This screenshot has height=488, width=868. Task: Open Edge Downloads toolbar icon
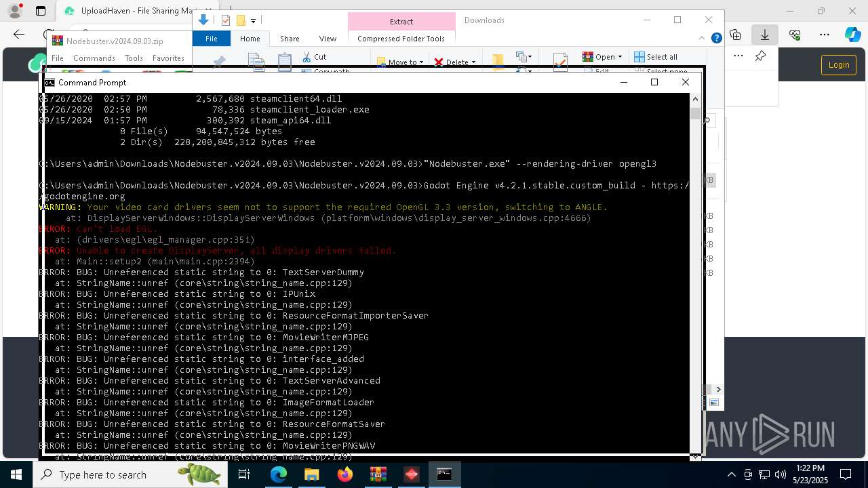(765, 35)
